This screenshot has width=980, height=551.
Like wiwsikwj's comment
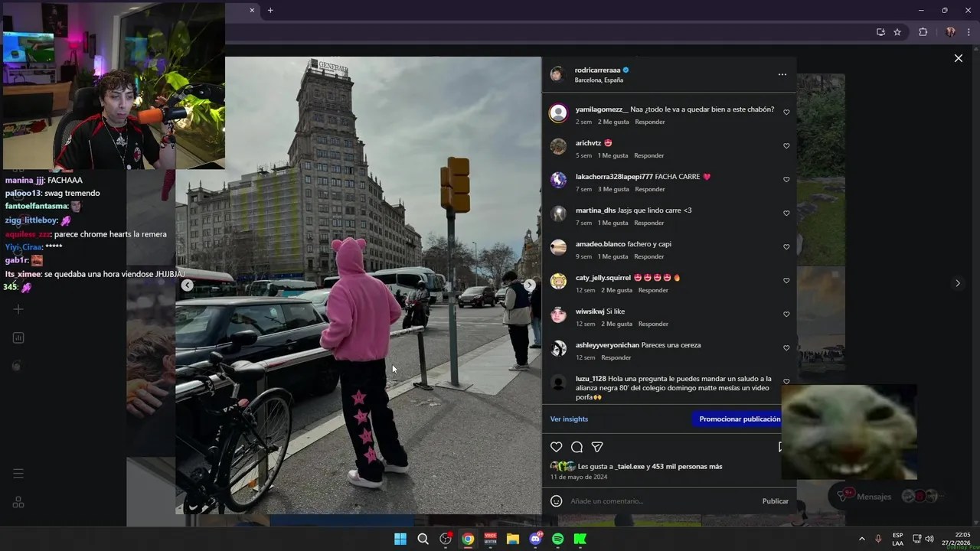coord(786,315)
